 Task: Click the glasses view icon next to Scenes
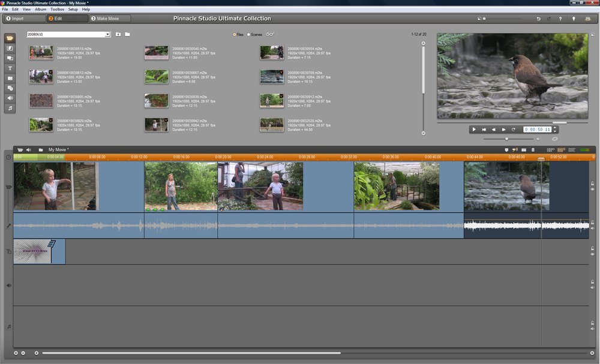(x=270, y=34)
